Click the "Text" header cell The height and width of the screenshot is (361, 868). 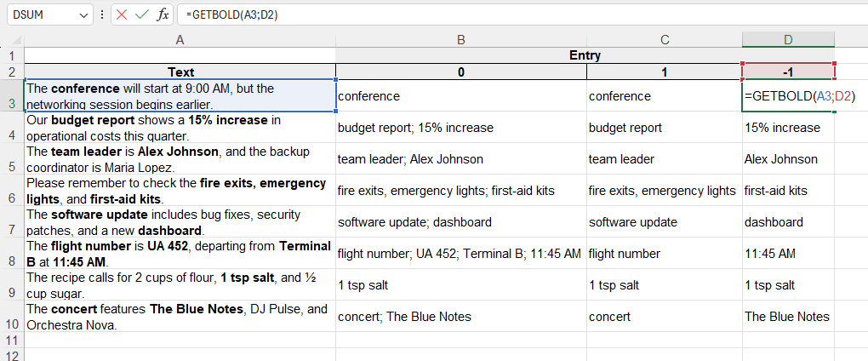click(x=180, y=72)
